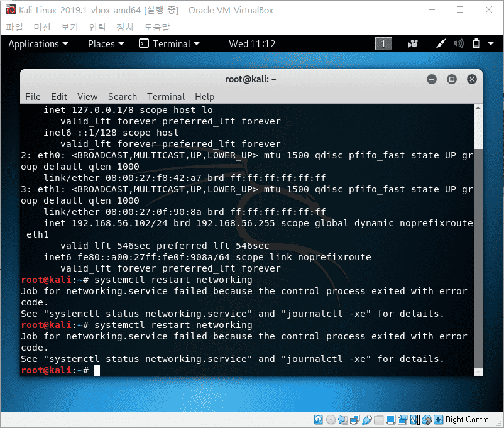This screenshot has width=504, height=428.
Task: Click the VirtualBox hard disk activity icon
Action: click(x=318, y=420)
